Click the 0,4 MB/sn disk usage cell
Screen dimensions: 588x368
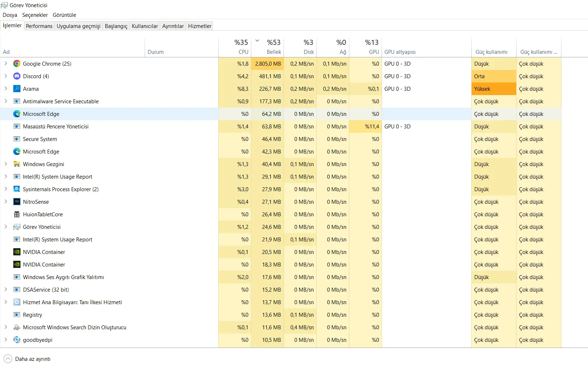300,327
